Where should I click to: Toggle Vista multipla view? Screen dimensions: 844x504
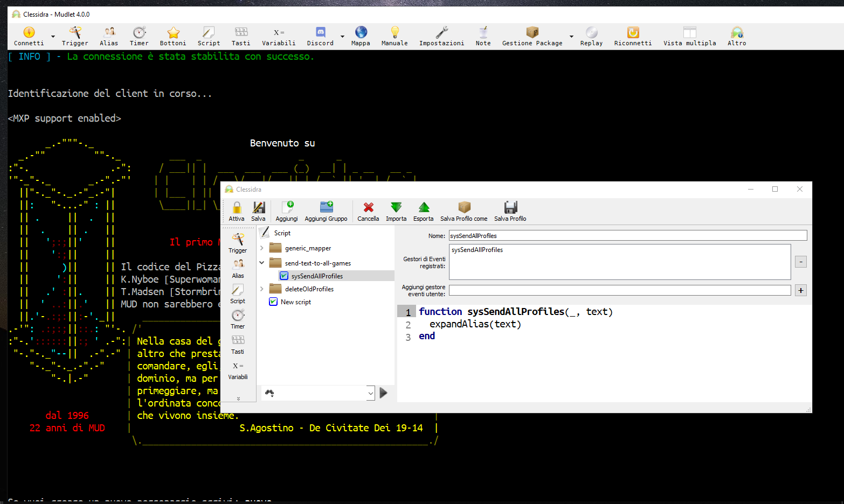pyautogui.click(x=690, y=36)
